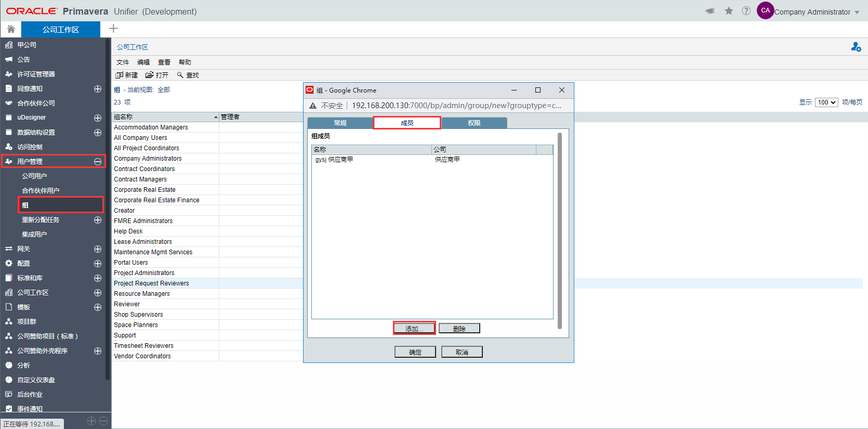
Task: Switch to the 成员 tab in the dialog
Action: pyautogui.click(x=407, y=123)
